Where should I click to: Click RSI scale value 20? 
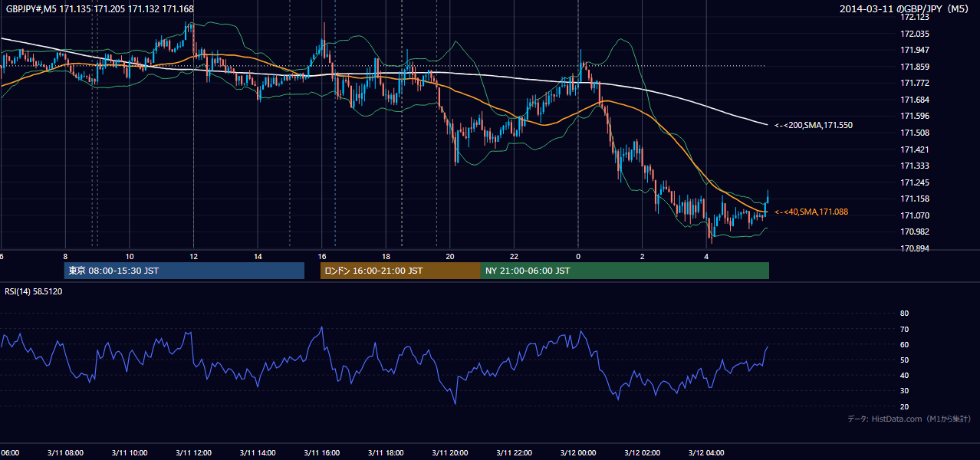click(904, 406)
